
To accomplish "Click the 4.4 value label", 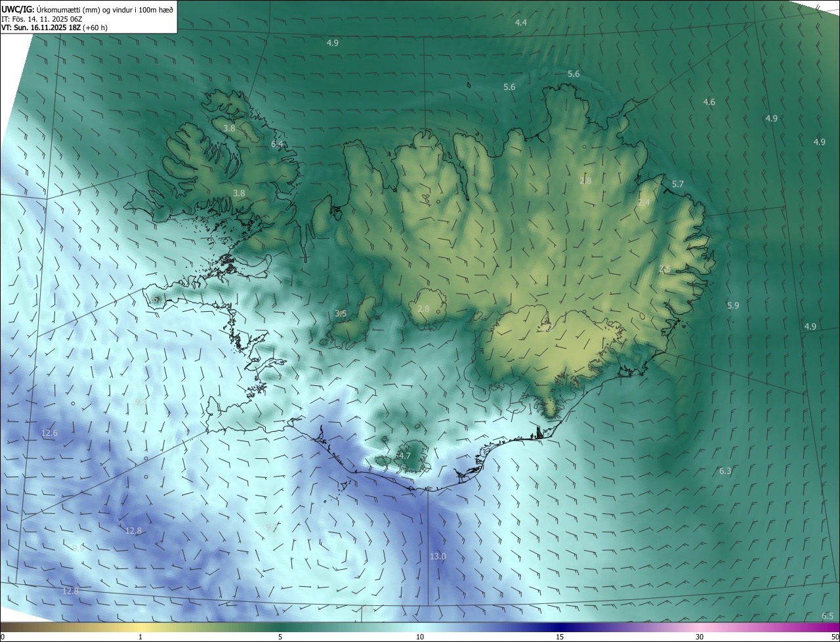I will (520, 22).
